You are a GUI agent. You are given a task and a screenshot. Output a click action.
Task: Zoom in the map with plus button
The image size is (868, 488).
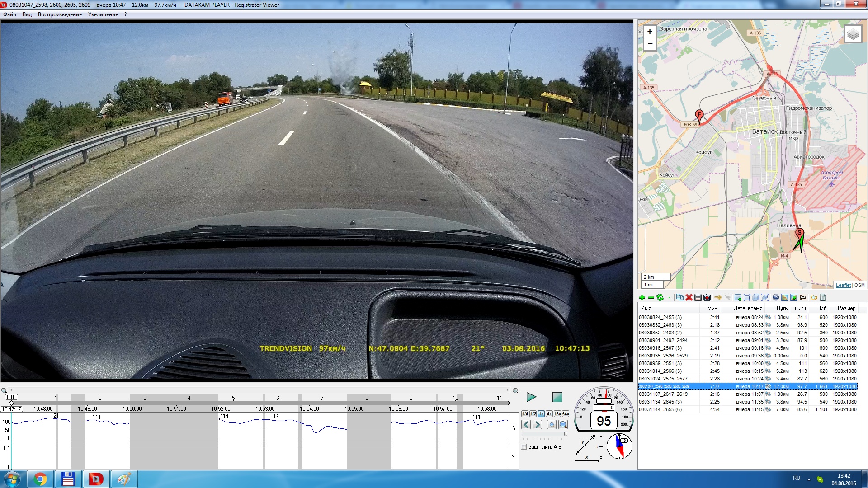[x=650, y=32]
